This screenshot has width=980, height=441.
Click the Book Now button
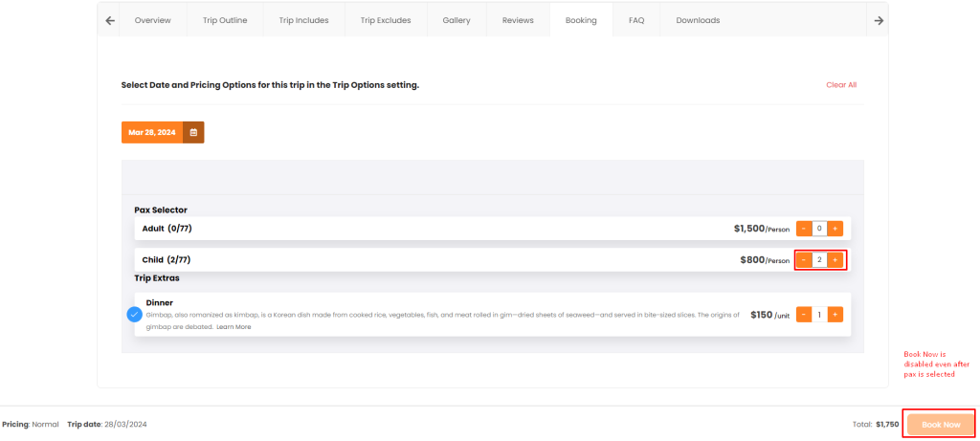tap(941, 424)
